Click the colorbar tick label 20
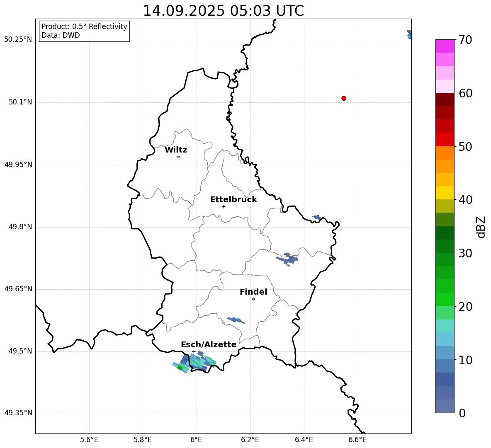The width and height of the screenshot is (491, 448). [x=465, y=307]
